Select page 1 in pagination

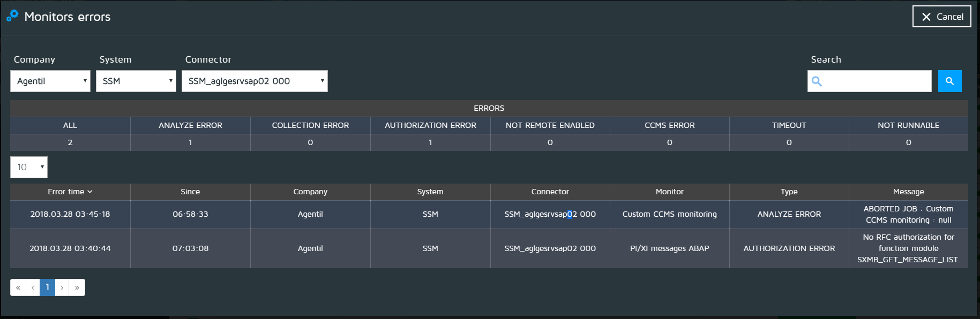point(47,287)
